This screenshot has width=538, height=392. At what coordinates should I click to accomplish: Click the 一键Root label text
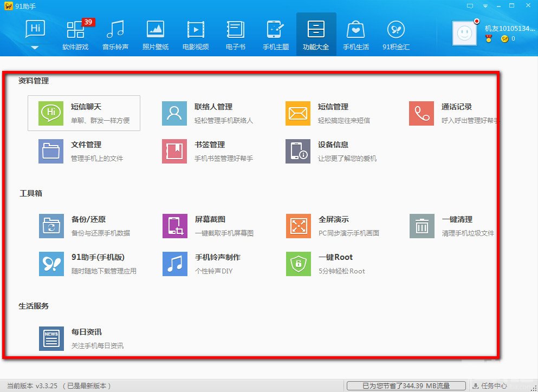coord(335,257)
